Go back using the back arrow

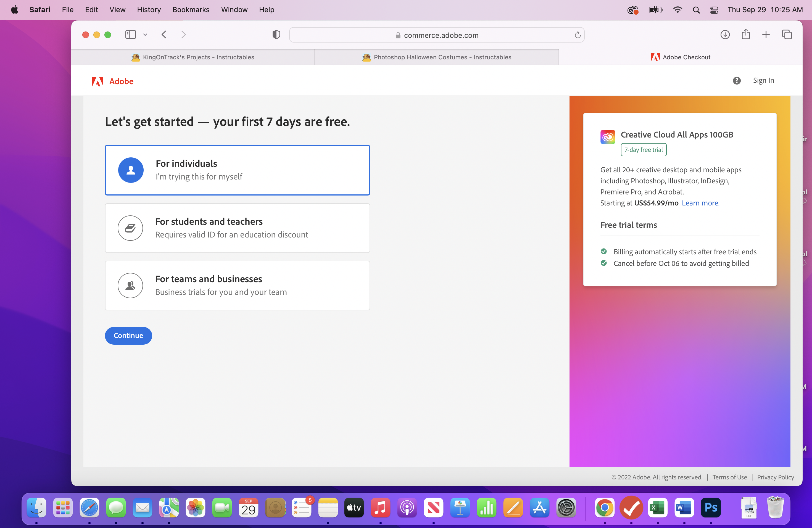pos(164,35)
